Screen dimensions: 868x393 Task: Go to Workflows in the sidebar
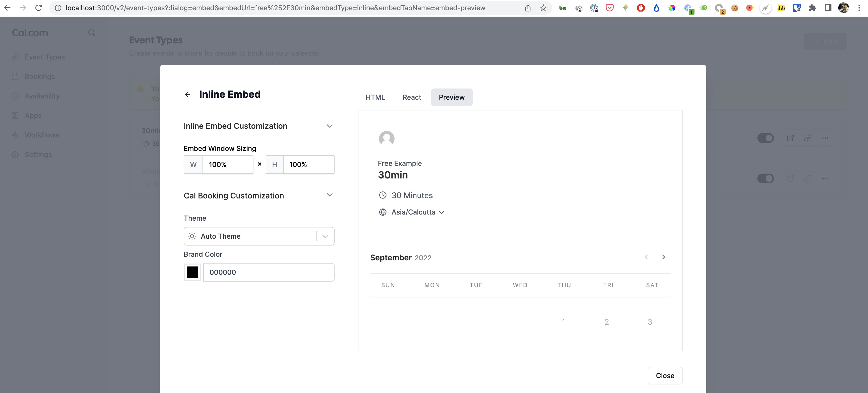click(42, 135)
